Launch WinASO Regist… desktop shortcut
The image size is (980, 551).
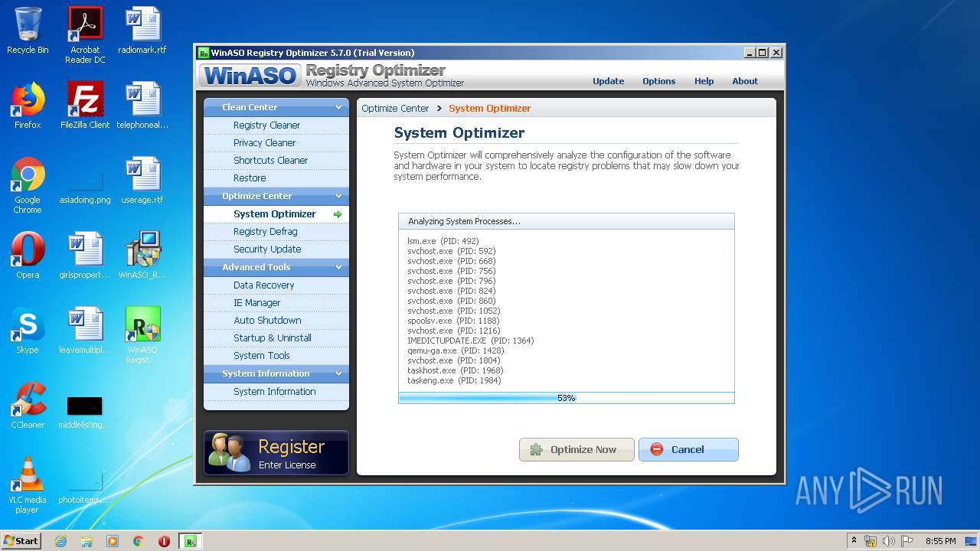(x=142, y=335)
